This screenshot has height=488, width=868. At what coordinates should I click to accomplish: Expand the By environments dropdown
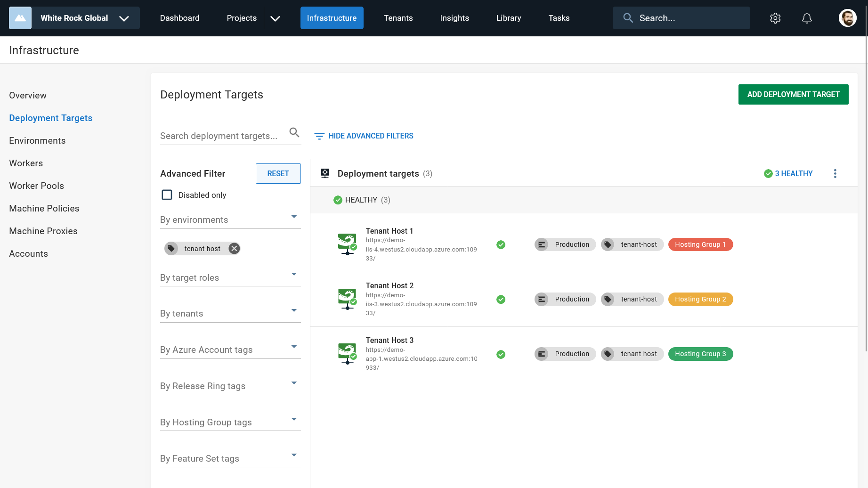(230, 220)
